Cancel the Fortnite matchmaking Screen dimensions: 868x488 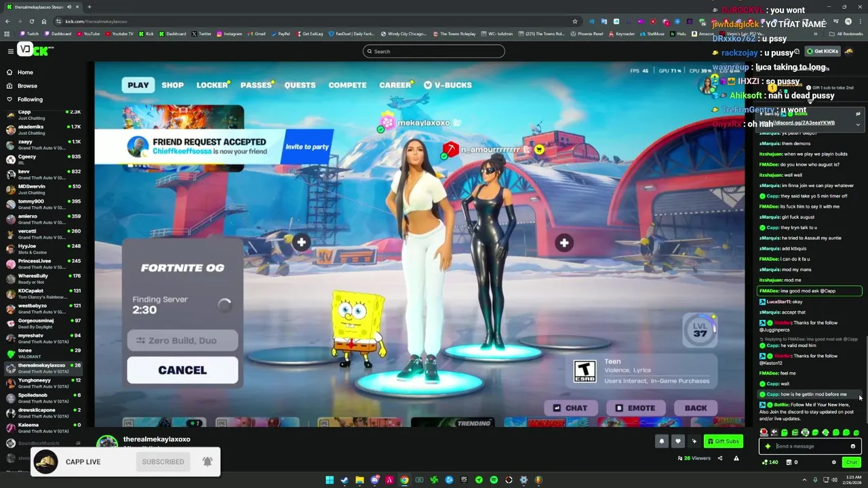(182, 370)
